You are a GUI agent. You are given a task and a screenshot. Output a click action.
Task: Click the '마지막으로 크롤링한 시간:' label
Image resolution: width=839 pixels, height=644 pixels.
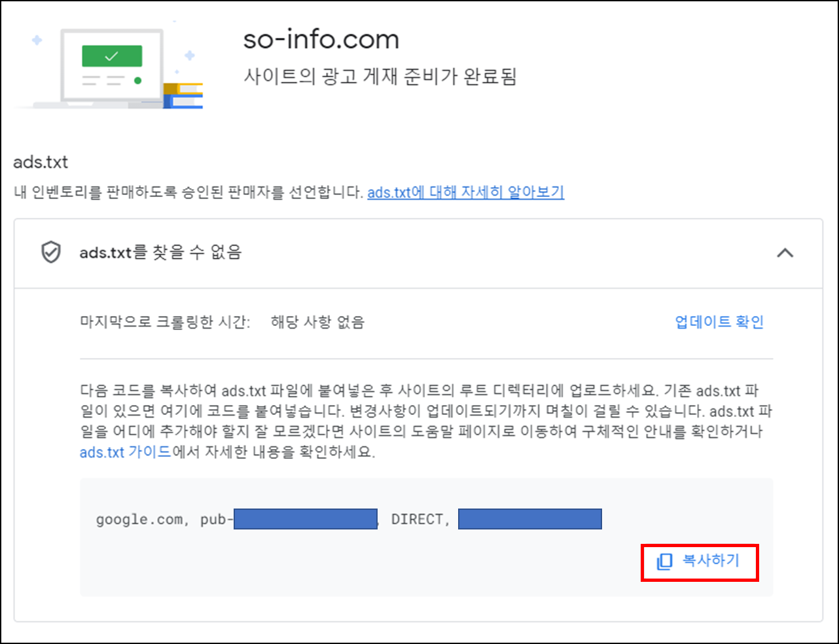165,322
